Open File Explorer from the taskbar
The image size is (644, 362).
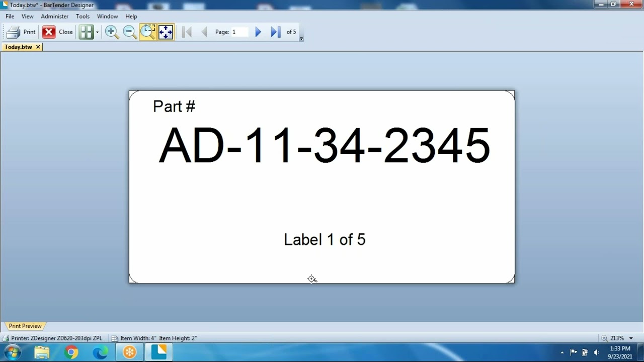tap(42, 352)
